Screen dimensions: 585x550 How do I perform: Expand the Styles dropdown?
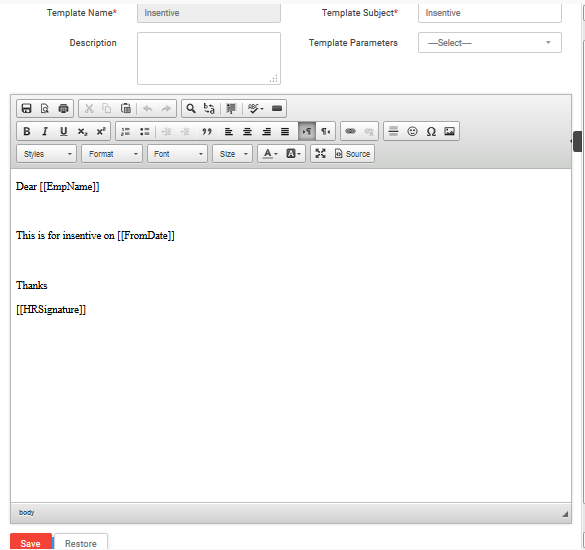(x=47, y=154)
